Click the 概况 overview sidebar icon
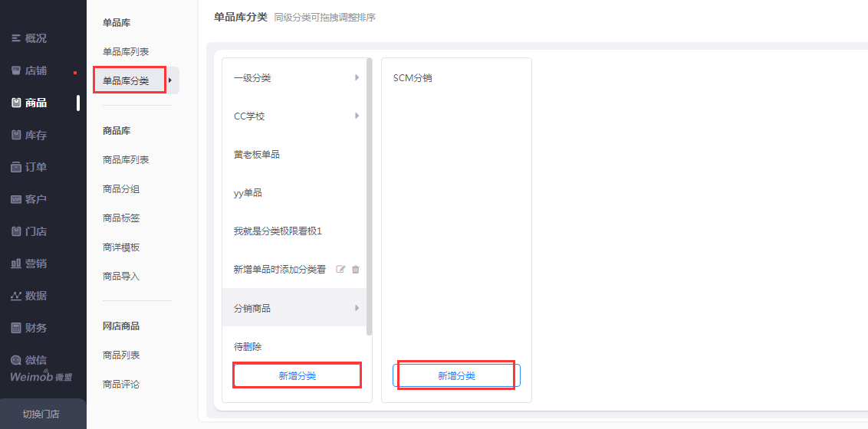868x429 pixels. click(16, 39)
